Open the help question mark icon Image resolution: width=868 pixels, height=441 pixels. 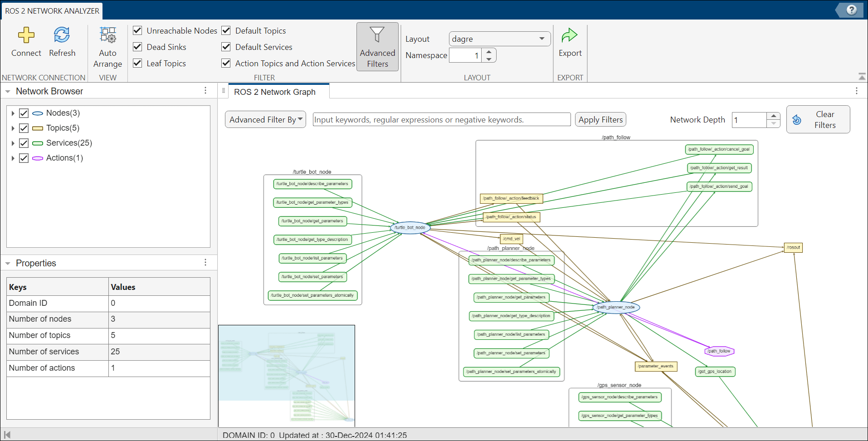click(851, 10)
